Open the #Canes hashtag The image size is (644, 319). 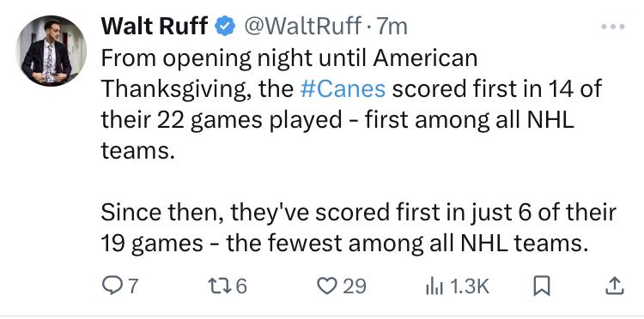click(x=343, y=88)
